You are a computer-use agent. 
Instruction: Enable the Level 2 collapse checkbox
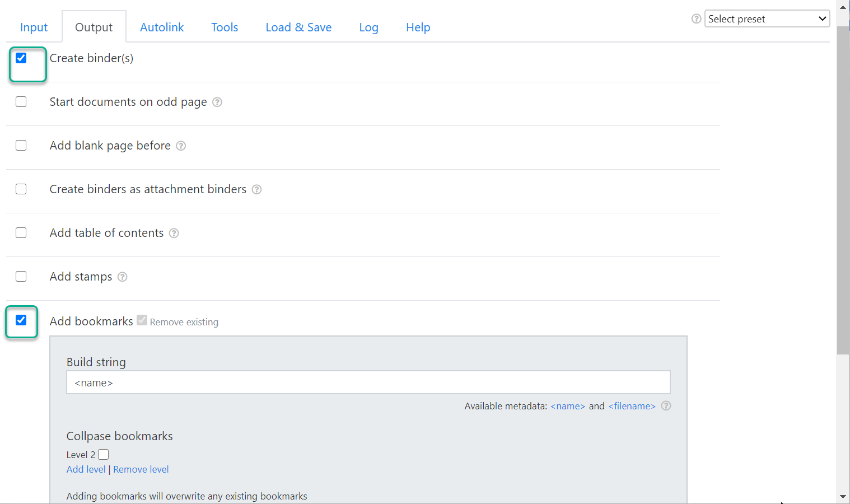point(104,454)
